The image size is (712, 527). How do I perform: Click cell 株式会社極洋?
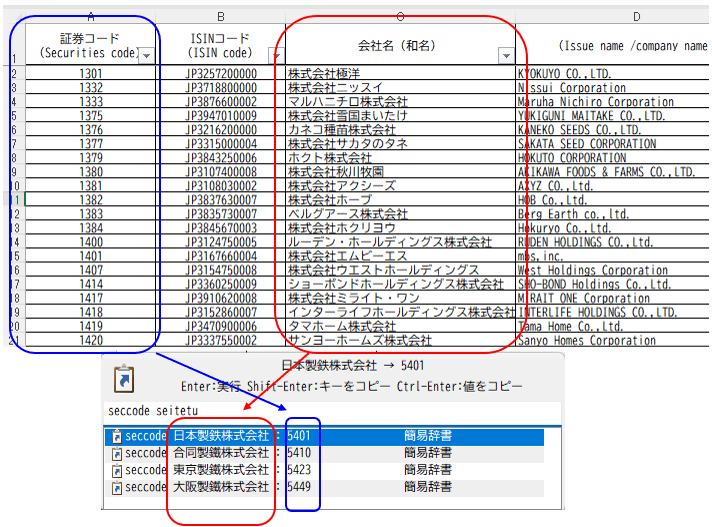pos(401,74)
